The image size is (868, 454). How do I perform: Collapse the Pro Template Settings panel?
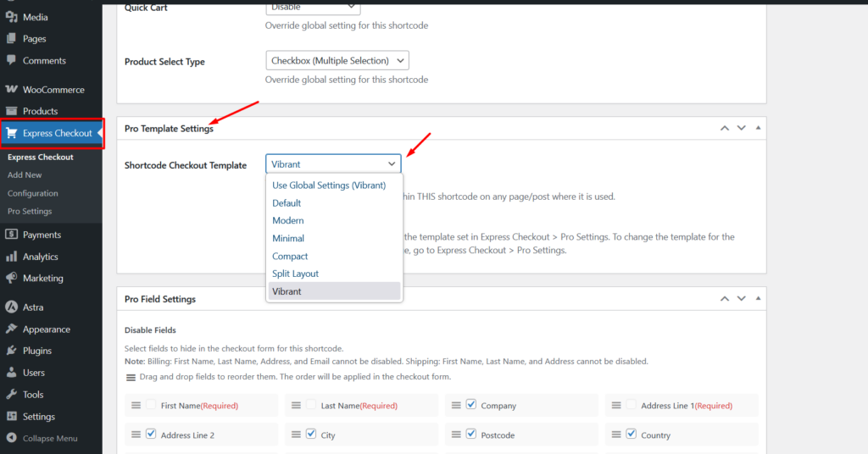click(x=758, y=128)
